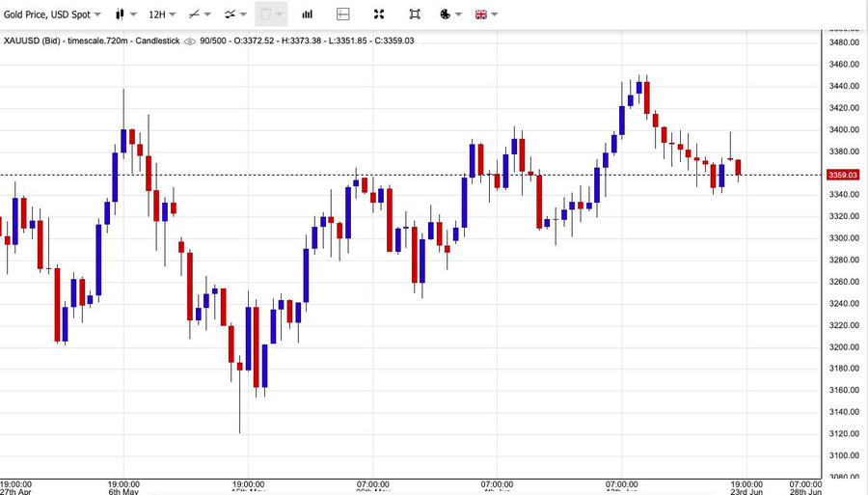
Task: Open the line drawing tools menu
Action: [200, 14]
